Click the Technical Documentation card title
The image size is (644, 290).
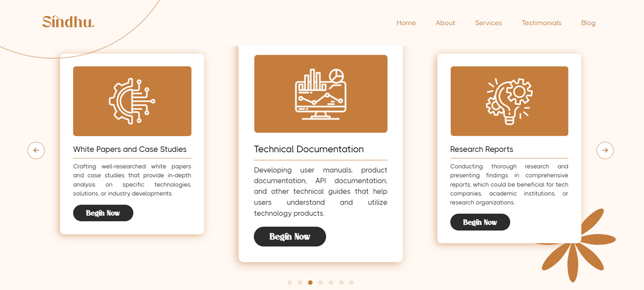[x=309, y=149]
